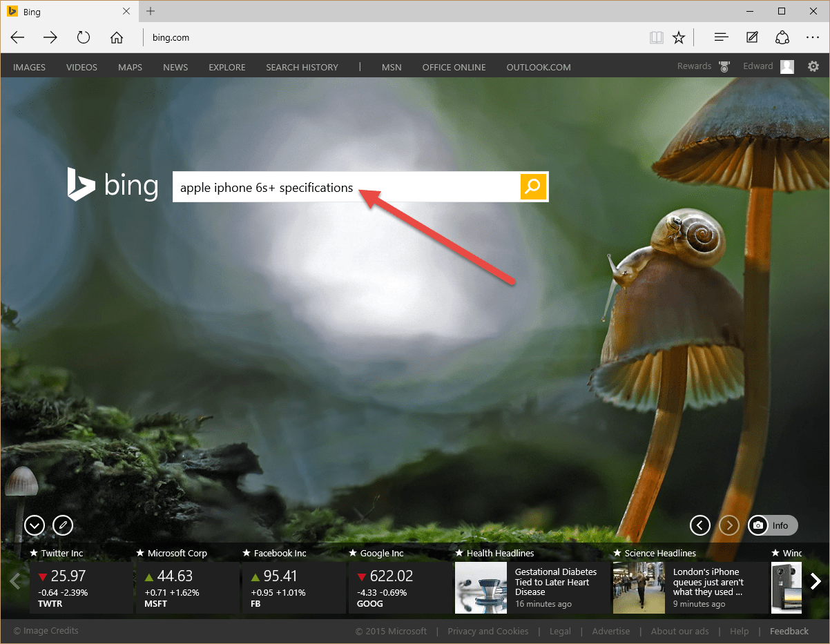
Task: Maximize the Edge window
Action: 781,11
